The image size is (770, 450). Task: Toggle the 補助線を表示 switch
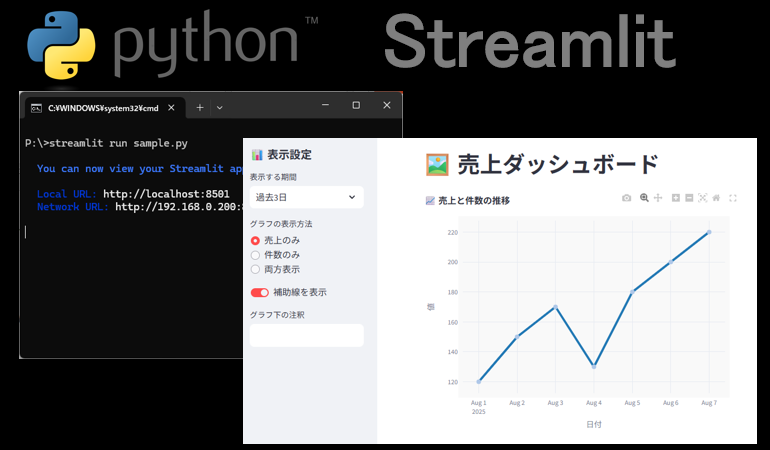tap(260, 292)
